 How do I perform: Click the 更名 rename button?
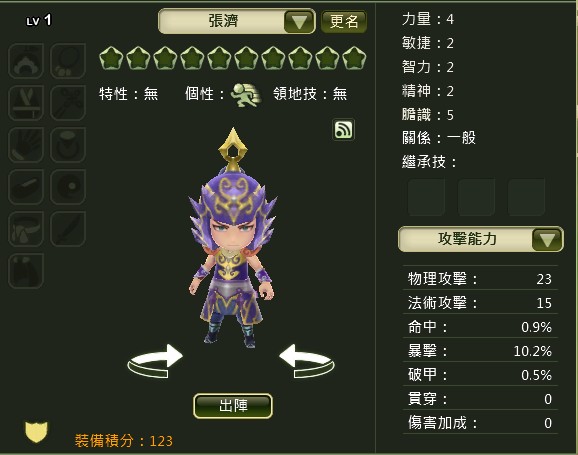[344, 22]
